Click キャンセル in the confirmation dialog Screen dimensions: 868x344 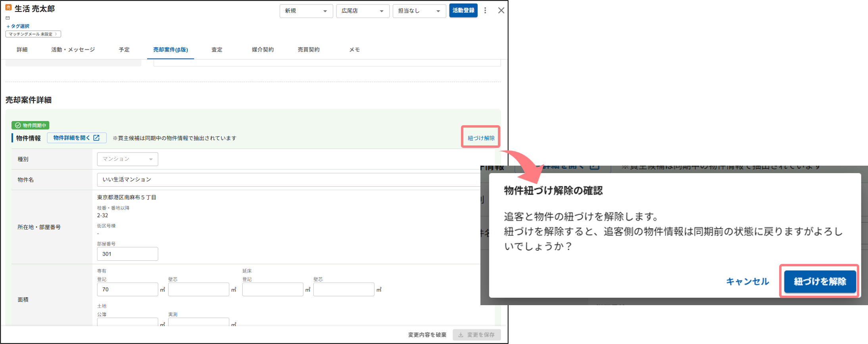pyautogui.click(x=747, y=281)
